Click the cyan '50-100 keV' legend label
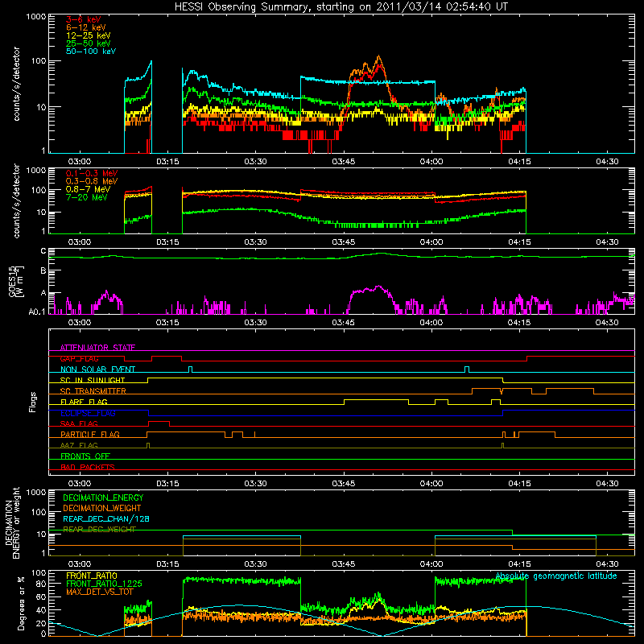Viewport: 644px width, 644px height. point(91,52)
